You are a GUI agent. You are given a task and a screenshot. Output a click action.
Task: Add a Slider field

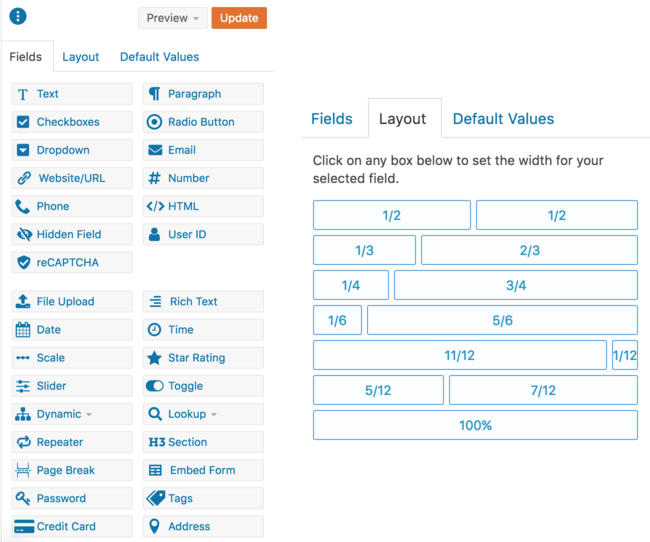coord(72,386)
